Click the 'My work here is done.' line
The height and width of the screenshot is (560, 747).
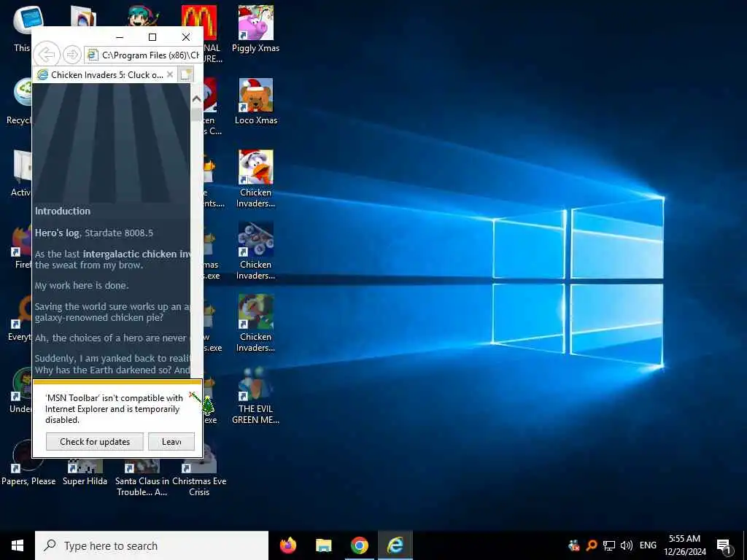tap(82, 285)
